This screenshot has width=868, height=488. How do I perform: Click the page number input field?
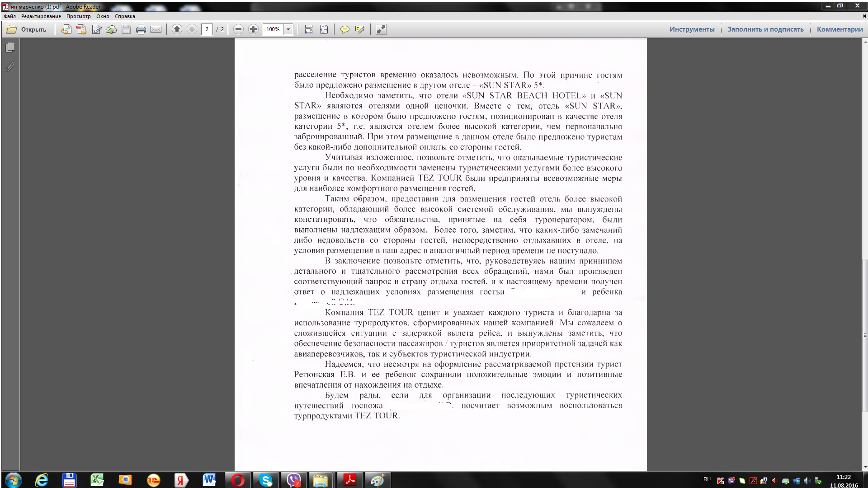point(207,29)
